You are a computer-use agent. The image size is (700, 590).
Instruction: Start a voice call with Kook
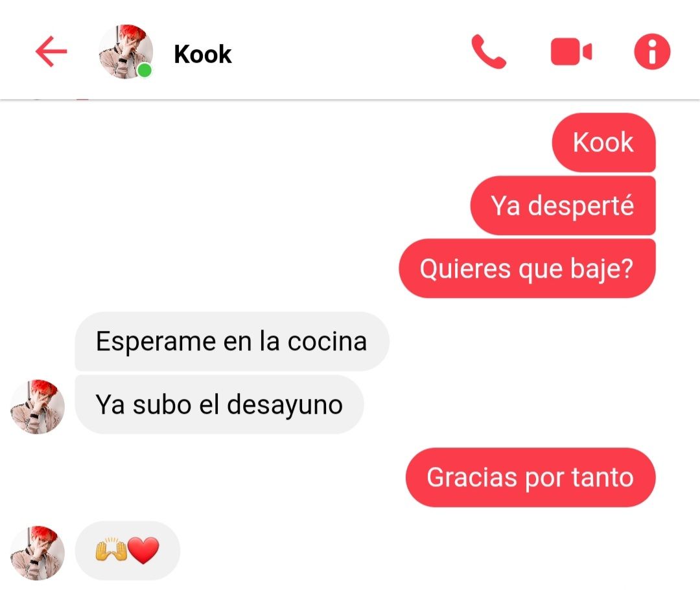tap(489, 52)
